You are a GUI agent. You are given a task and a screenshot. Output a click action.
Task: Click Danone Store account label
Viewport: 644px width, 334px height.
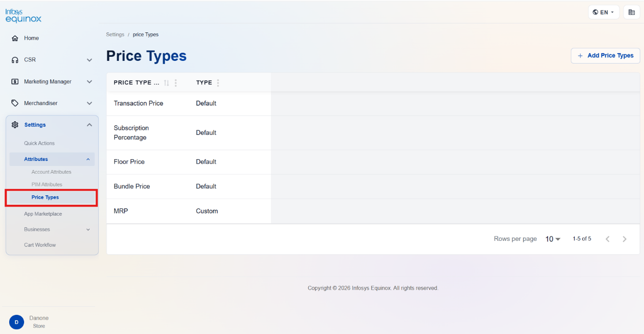[x=39, y=322]
